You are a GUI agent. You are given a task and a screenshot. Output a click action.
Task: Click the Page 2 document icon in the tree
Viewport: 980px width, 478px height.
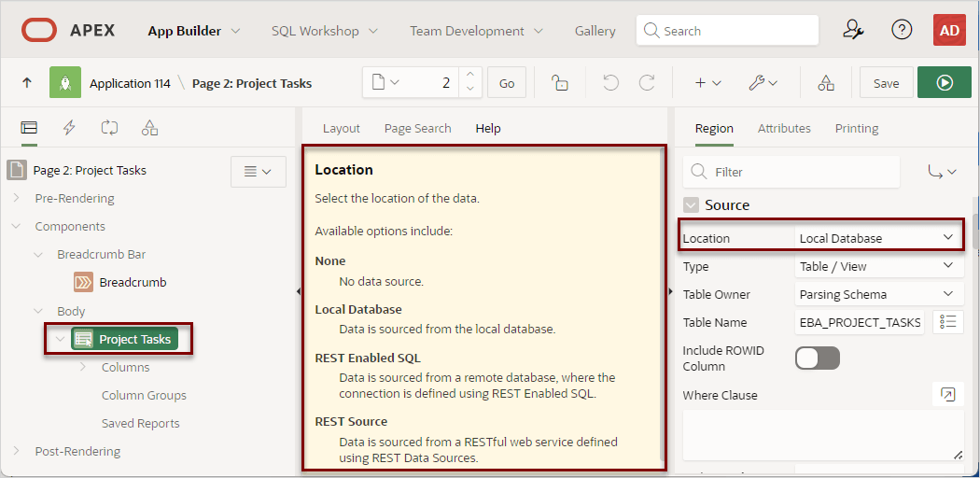[16, 170]
